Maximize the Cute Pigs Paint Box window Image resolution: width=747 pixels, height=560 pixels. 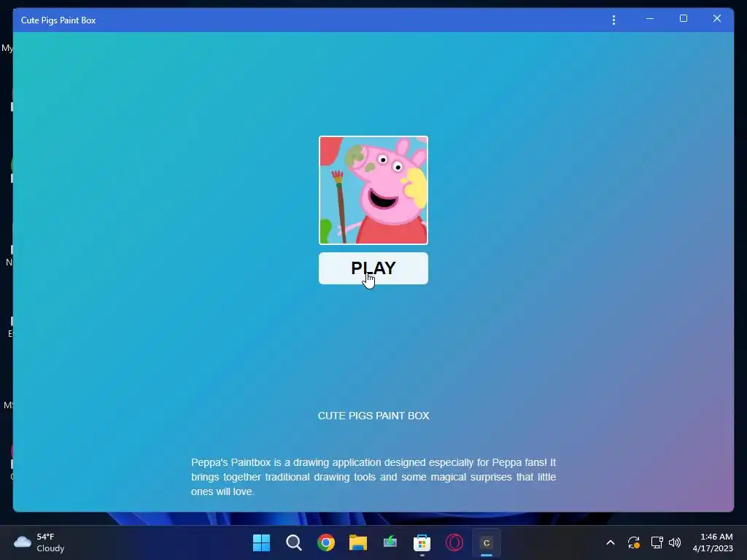[683, 18]
